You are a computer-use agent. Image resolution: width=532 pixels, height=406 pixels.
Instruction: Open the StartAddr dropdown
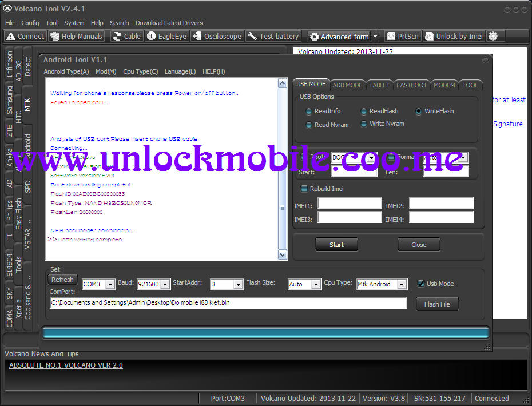click(x=239, y=284)
